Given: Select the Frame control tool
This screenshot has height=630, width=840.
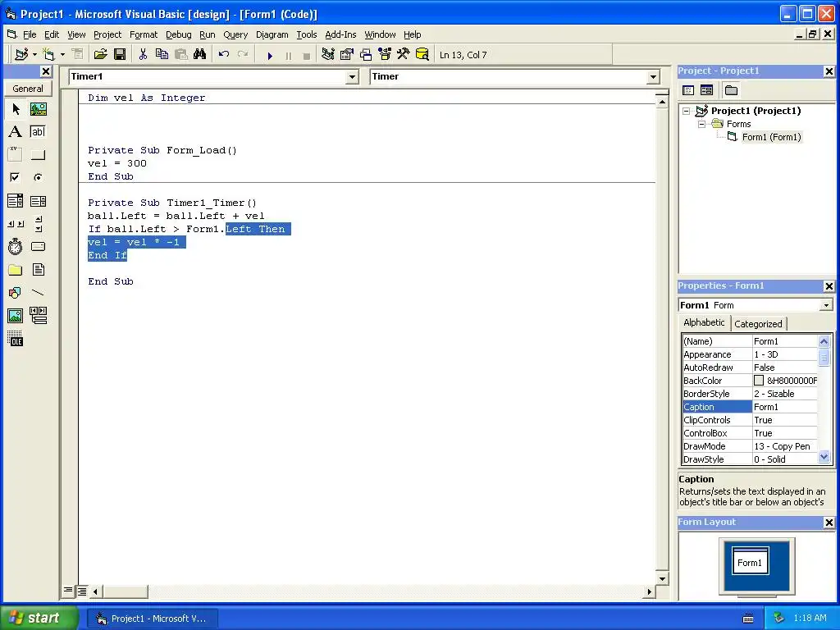Looking at the screenshot, I should (16, 155).
